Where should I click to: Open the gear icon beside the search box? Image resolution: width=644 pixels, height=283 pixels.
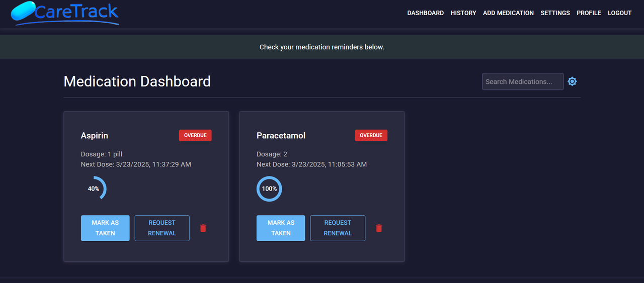(x=572, y=81)
